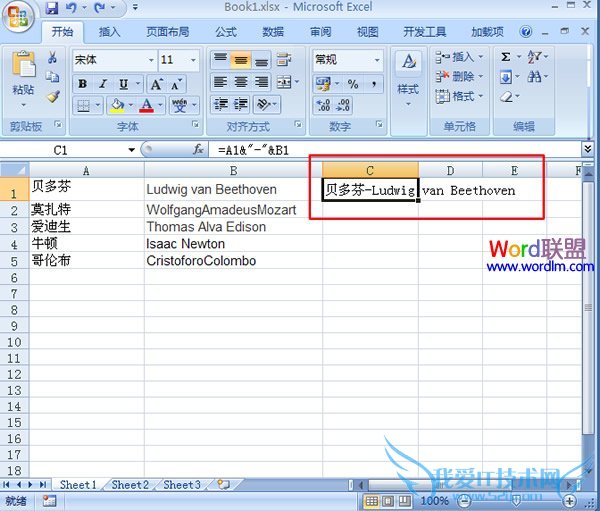Decrease decimal places
This screenshot has height=511, width=600.
[343, 105]
